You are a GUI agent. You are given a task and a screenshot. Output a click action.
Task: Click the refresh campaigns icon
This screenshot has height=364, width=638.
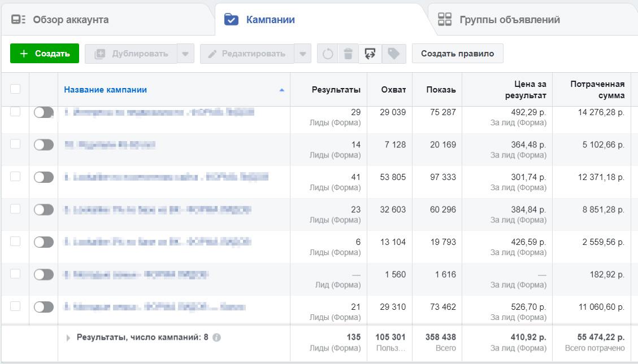[327, 54]
